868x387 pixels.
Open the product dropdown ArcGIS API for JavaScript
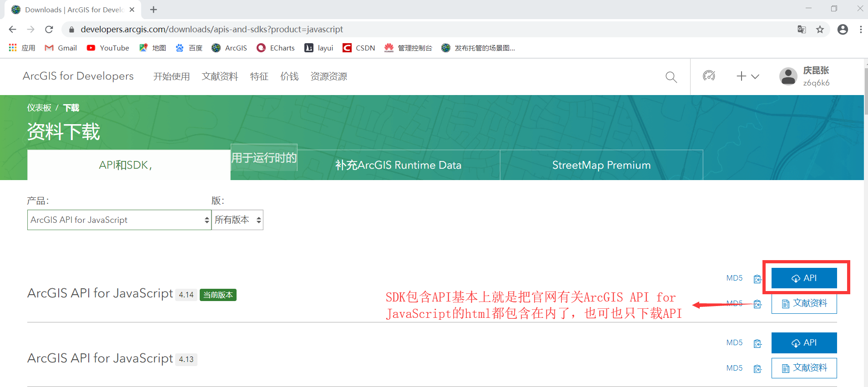coord(119,220)
